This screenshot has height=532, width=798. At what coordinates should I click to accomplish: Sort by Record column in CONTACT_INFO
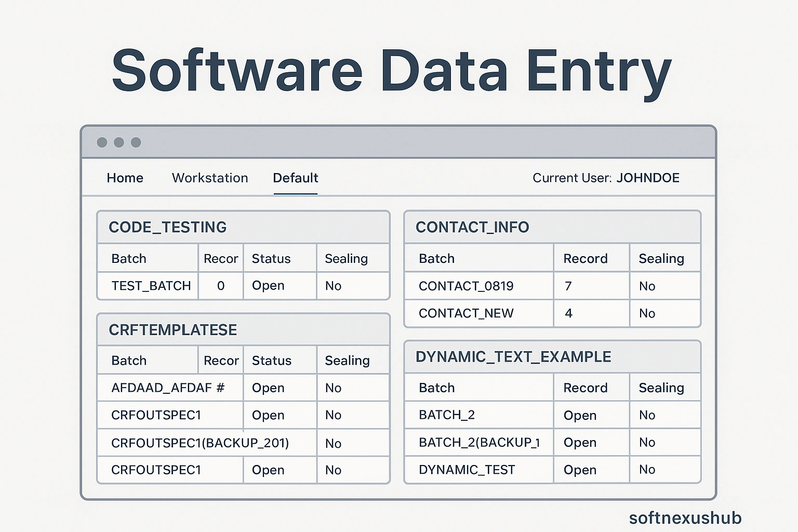(585, 258)
